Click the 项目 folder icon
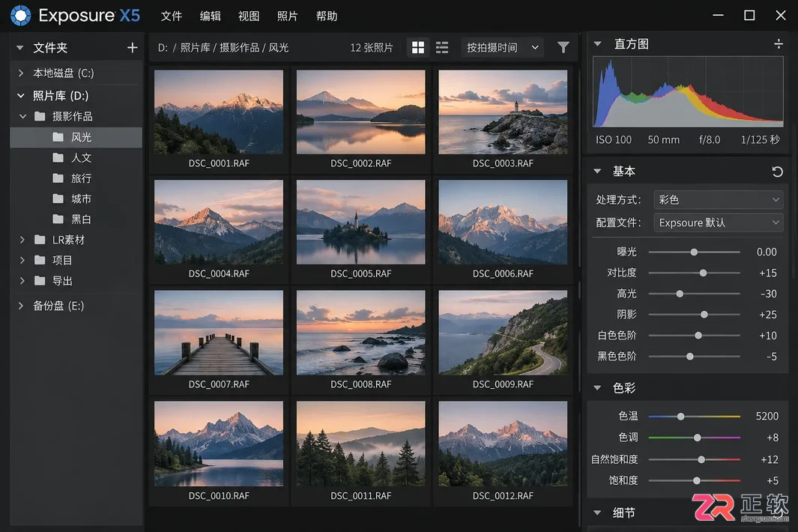The width and height of the screenshot is (798, 532). [40, 260]
